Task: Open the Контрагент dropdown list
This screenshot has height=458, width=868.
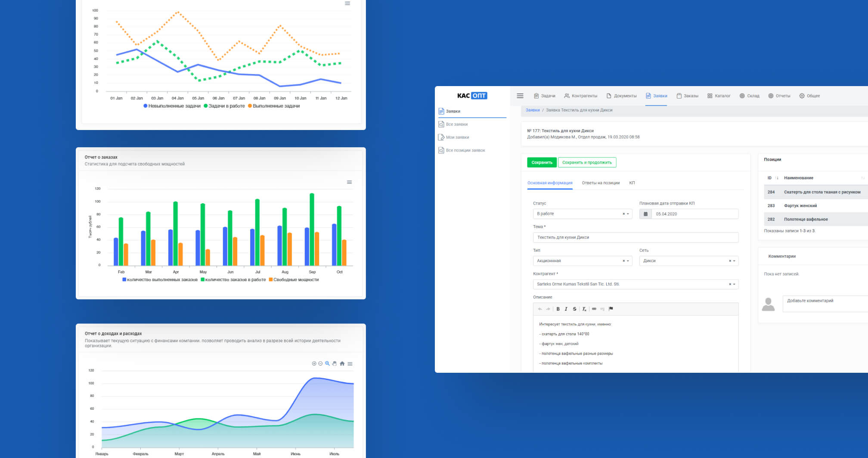Action: [635, 284]
